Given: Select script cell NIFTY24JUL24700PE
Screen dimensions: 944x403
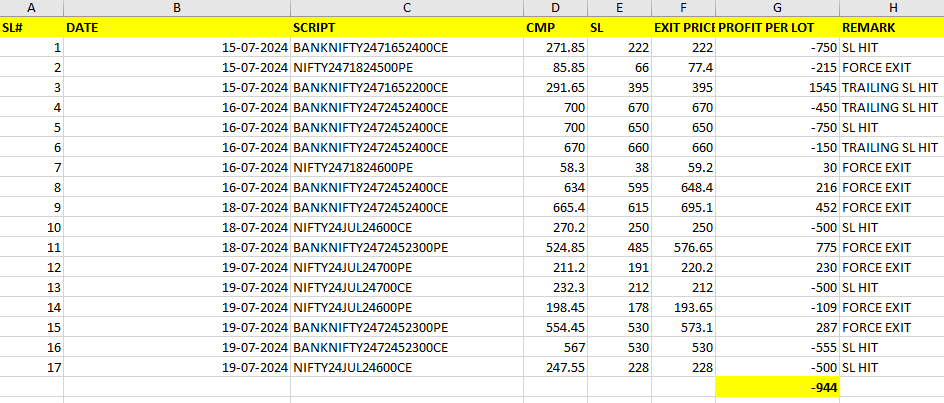Looking at the screenshot, I should [x=407, y=267].
